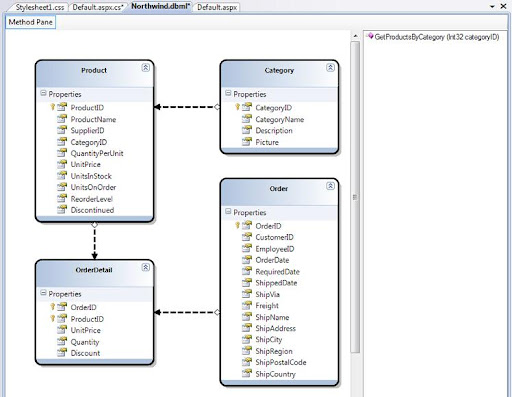Select the Product class header

[x=94, y=74]
